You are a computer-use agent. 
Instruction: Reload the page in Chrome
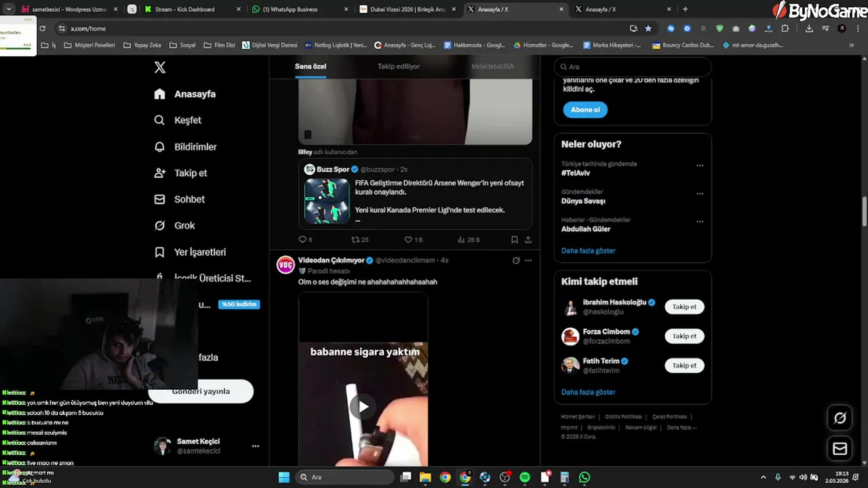tap(42, 28)
